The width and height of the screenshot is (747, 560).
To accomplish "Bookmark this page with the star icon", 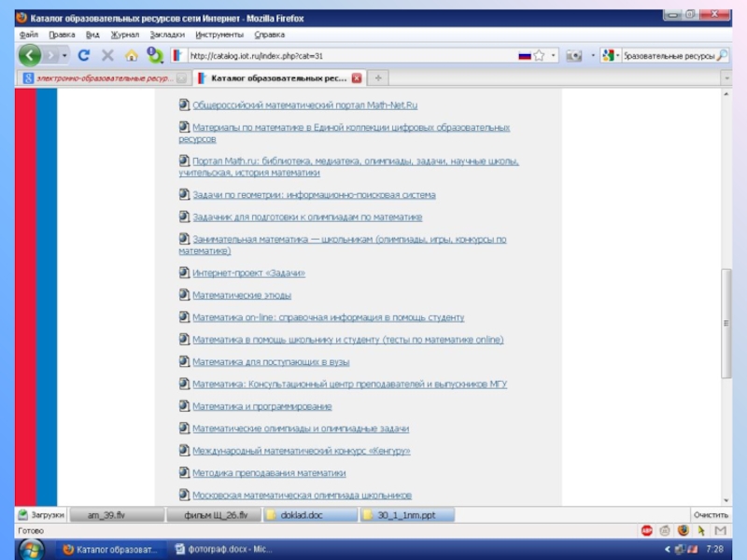I will [x=539, y=56].
